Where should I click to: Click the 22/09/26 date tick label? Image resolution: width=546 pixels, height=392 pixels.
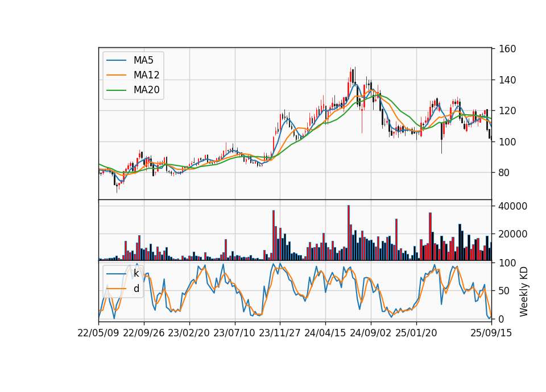click(x=144, y=333)
